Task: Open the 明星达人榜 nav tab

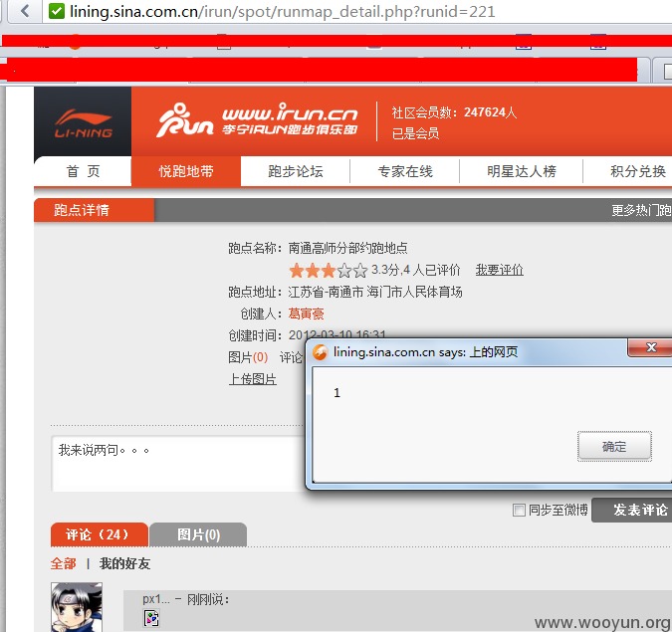Action: tap(522, 171)
